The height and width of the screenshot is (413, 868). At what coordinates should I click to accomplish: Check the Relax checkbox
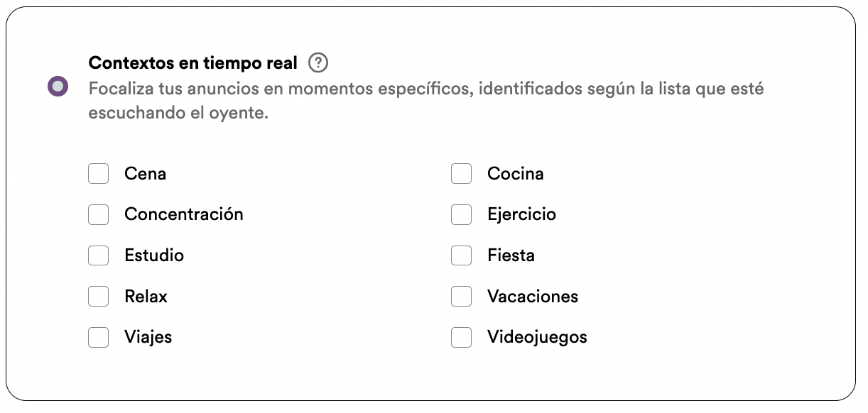pos(98,297)
